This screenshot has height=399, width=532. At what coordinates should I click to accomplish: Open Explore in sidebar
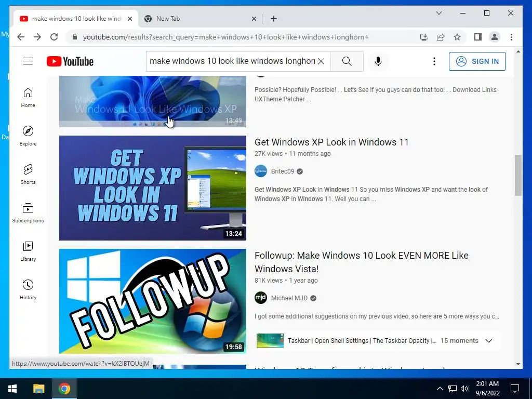coord(28,136)
